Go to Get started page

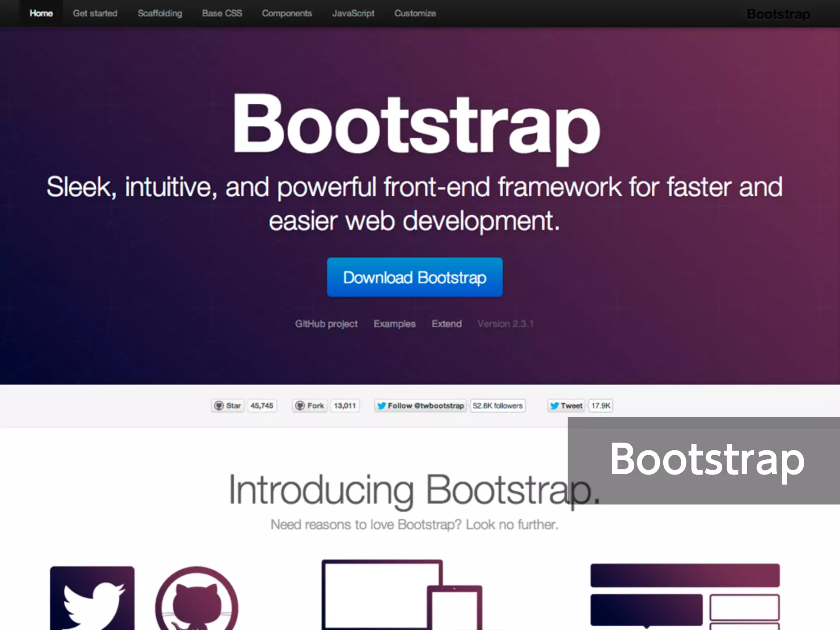tap(95, 14)
